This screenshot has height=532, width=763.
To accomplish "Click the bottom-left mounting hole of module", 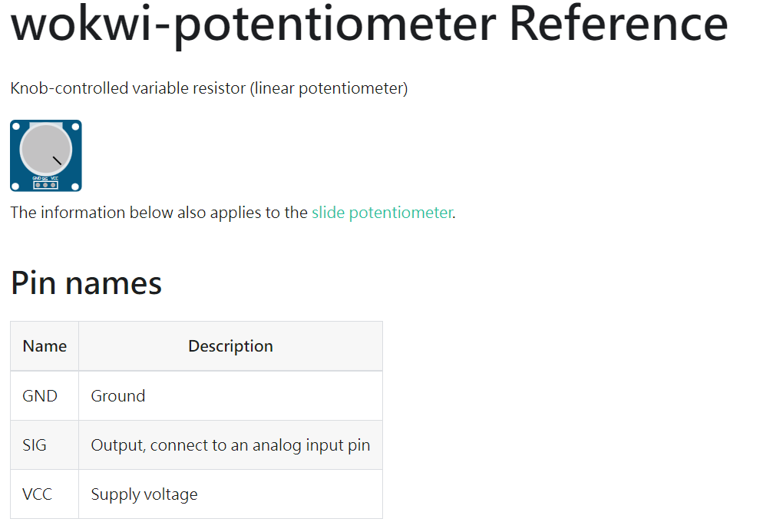I will click(15, 187).
